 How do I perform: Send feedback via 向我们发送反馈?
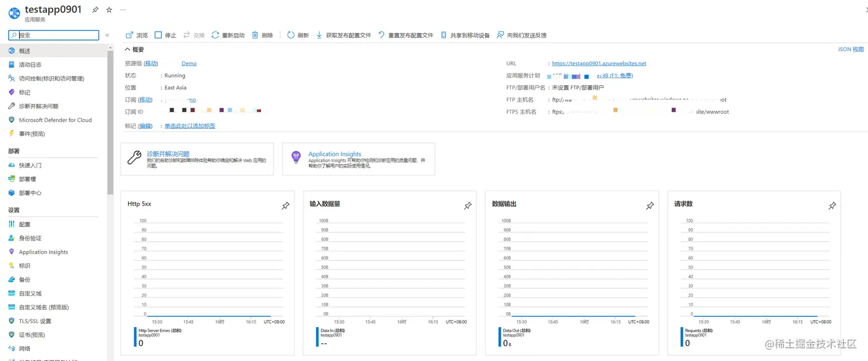(x=522, y=35)
